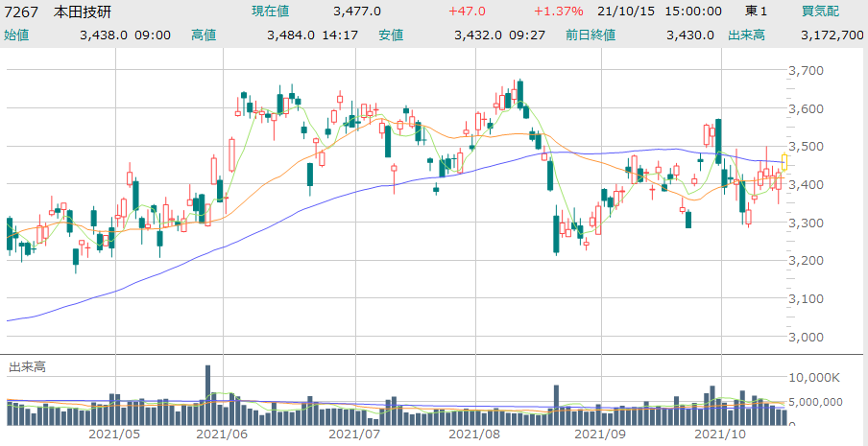Click the 2021/05 date axis label
The height and width of the screenshot is (446, 868).
coord(114,434)
